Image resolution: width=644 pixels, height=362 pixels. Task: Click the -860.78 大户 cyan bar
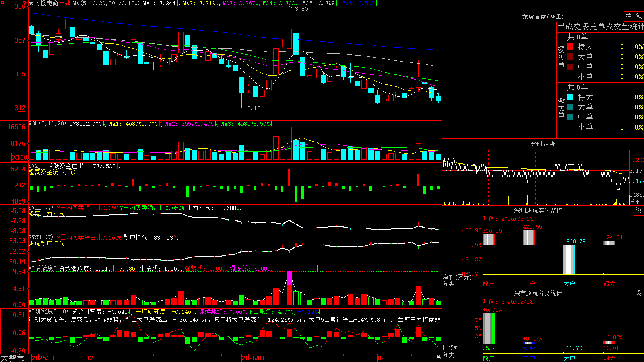pyautogui.click(x=569, y=259)
